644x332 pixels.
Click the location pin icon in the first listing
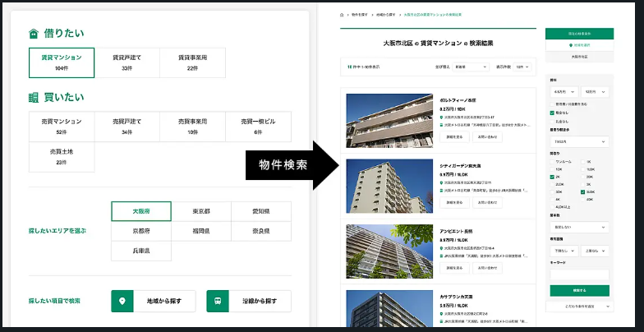[x=441, y=117]
